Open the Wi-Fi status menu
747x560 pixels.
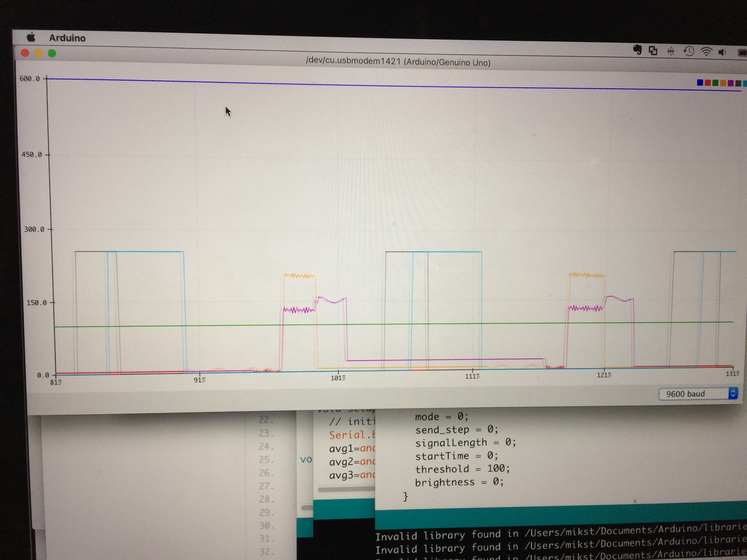tap(706, 52)
